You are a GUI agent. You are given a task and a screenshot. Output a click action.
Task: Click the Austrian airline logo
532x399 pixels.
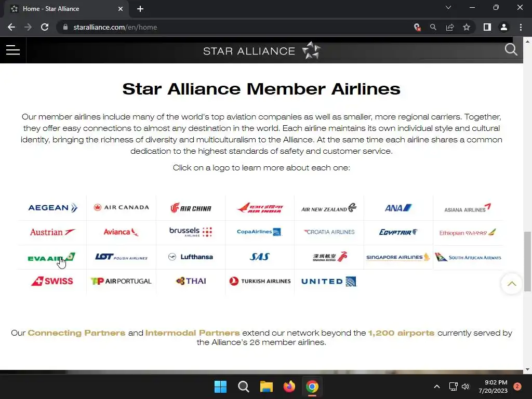[x=52, y=232]
